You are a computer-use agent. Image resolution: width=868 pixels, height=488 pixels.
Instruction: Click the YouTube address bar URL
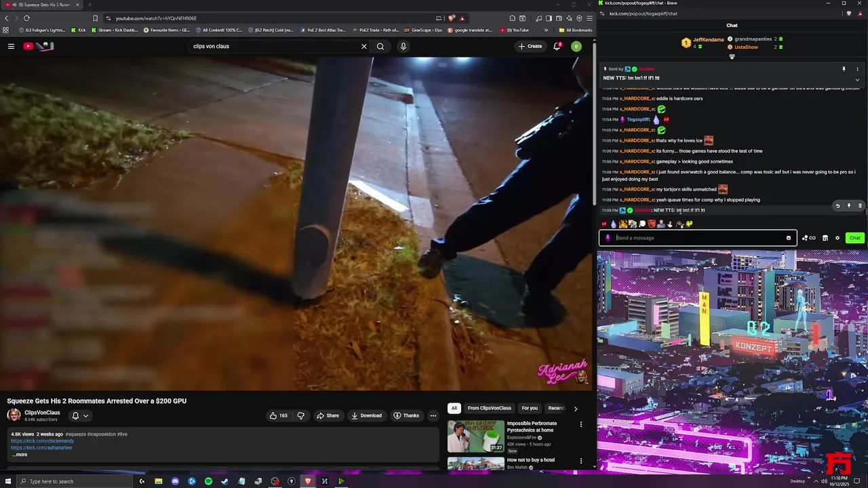pos(155,18)
